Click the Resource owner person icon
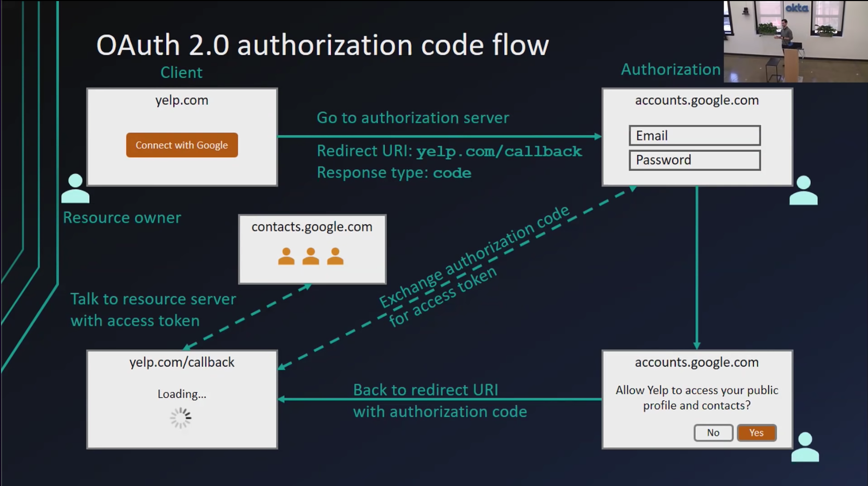Image resolution: width=868 pixels, height=486 pixels. [x=75, y=188]
